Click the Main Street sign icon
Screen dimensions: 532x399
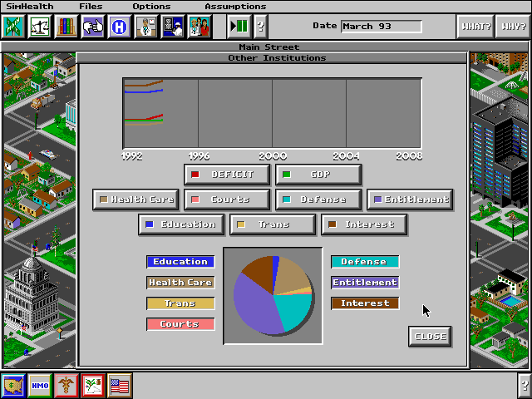14,27
